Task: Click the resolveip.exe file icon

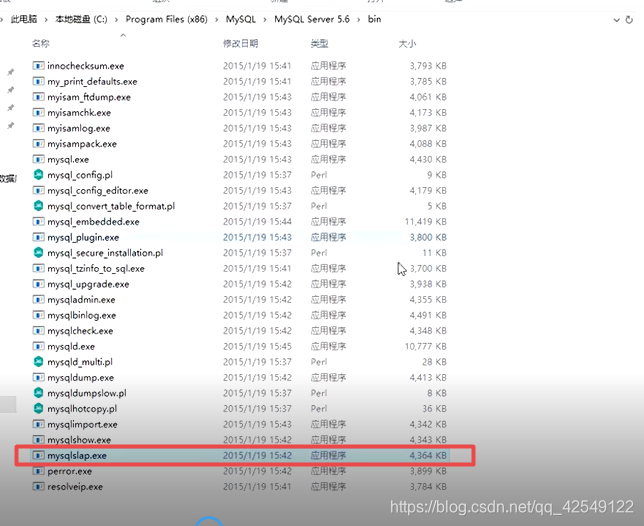Action: 38,487
